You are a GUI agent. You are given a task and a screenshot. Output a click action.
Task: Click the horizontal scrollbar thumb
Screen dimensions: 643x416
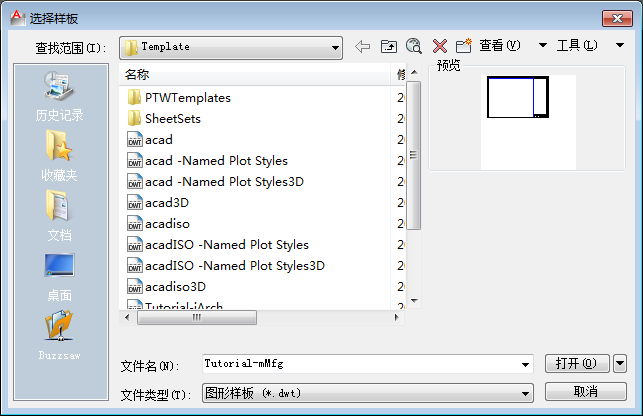tap(197, 317)
